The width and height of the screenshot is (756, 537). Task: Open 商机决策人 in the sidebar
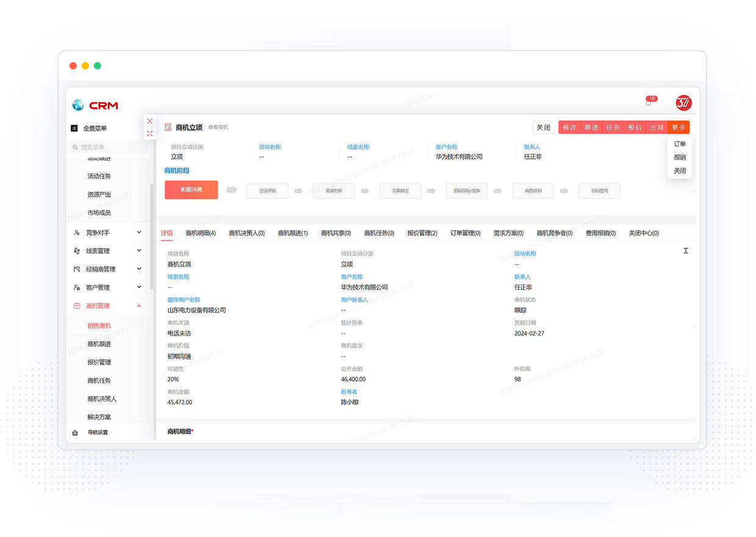coord(102,399)
